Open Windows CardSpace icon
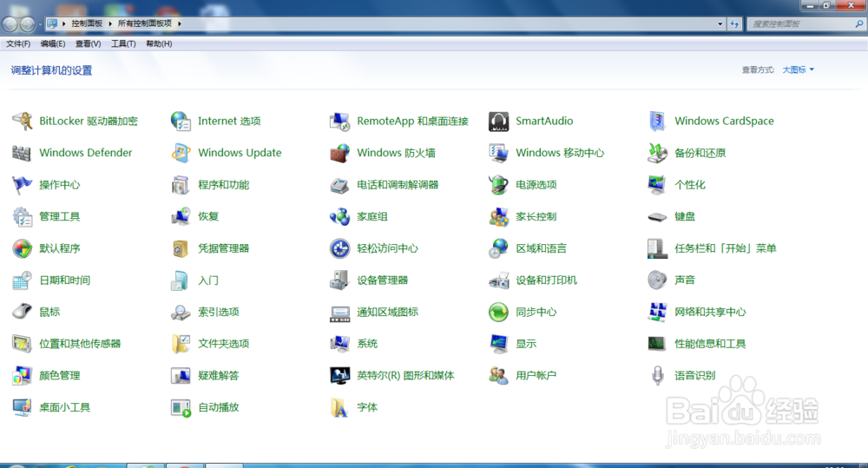Screen dimensions: 868x468 click(x=657, y=121)
